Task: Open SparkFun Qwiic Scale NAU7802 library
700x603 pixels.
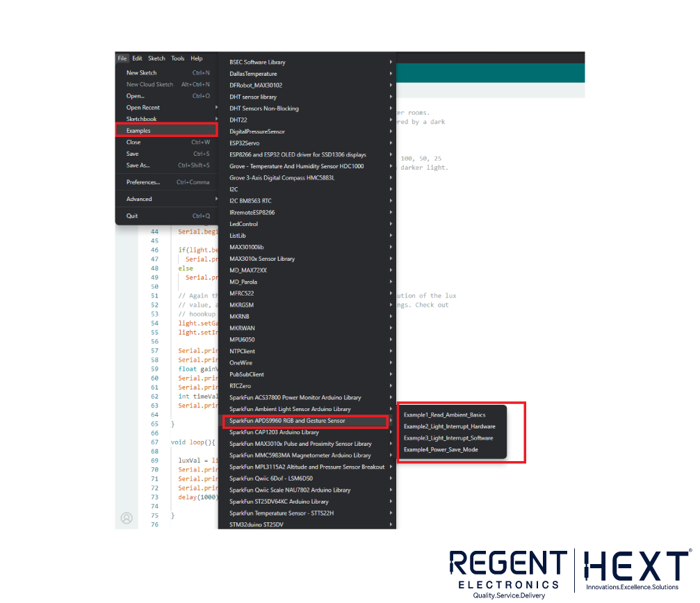Action: 307,490
